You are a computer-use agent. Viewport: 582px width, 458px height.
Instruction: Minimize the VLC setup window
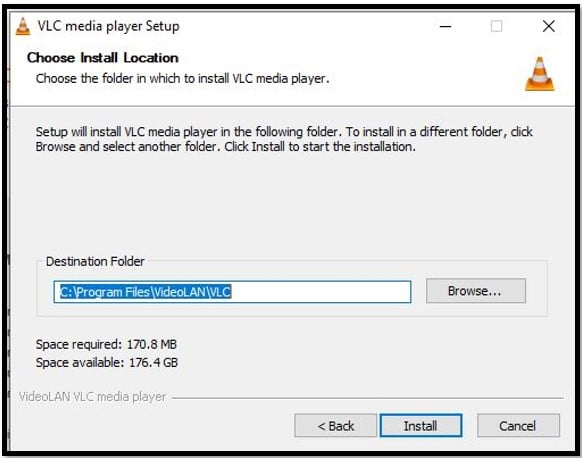[x=445, y=26]
